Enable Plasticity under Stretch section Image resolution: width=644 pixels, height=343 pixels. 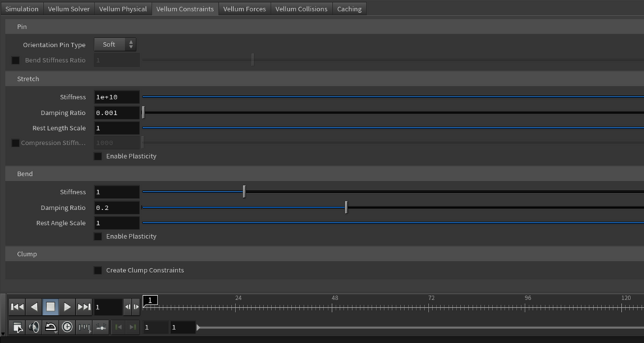tap(98, 156)
